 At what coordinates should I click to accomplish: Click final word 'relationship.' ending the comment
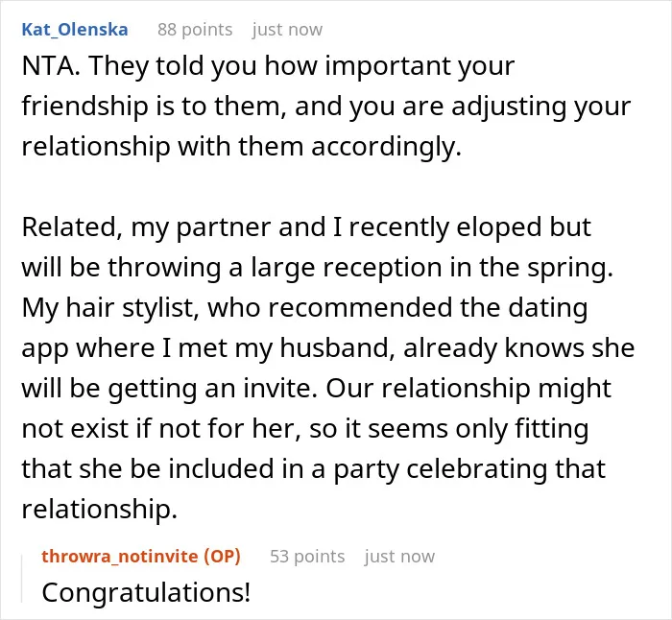click(x=100, y=509)
